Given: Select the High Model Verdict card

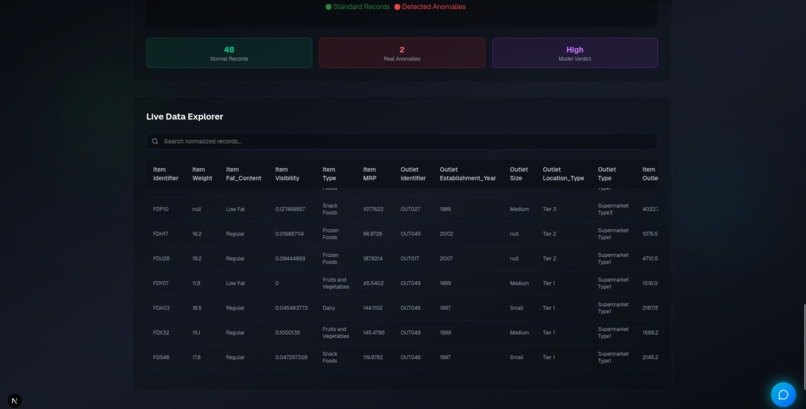Looking at the screenshot, I should (x=575, y=53).
